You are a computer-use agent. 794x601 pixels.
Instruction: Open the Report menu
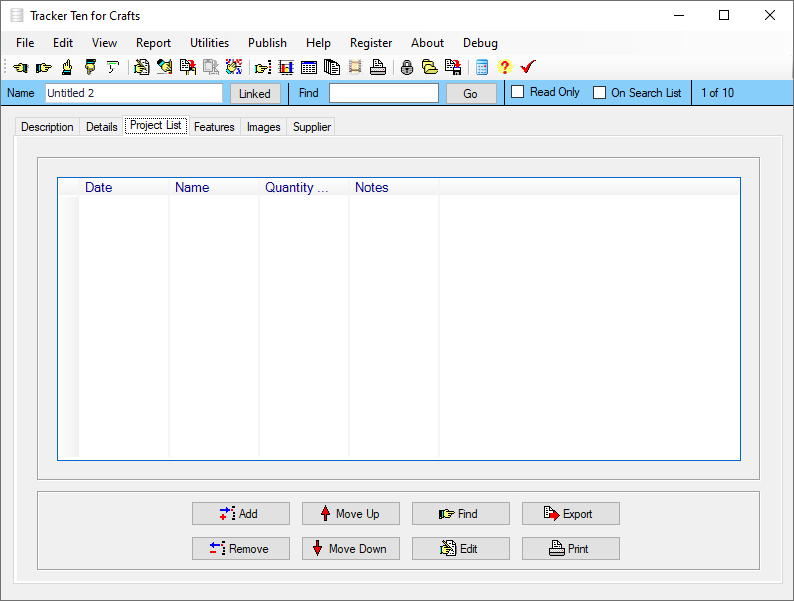pyautogui.click(x=153, y=43)
